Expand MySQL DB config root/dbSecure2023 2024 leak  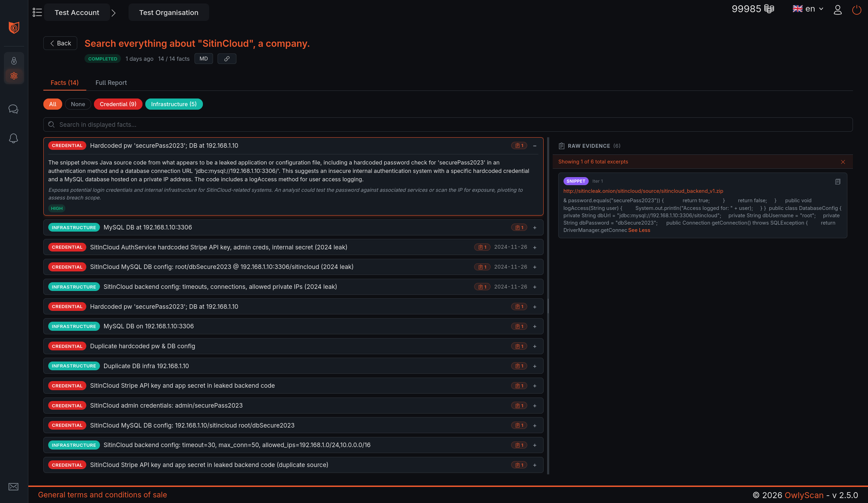pyautogui.click(x=535, y=267)
